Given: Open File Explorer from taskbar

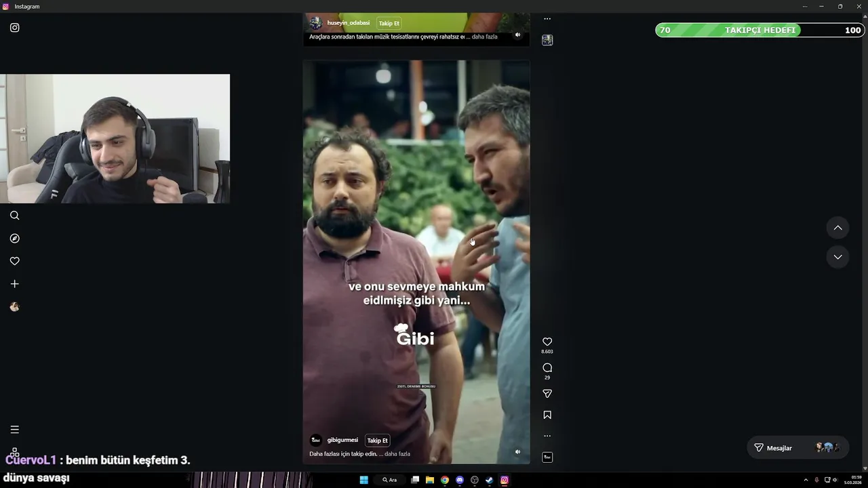Looking at the screenshot, I should 430,480.
